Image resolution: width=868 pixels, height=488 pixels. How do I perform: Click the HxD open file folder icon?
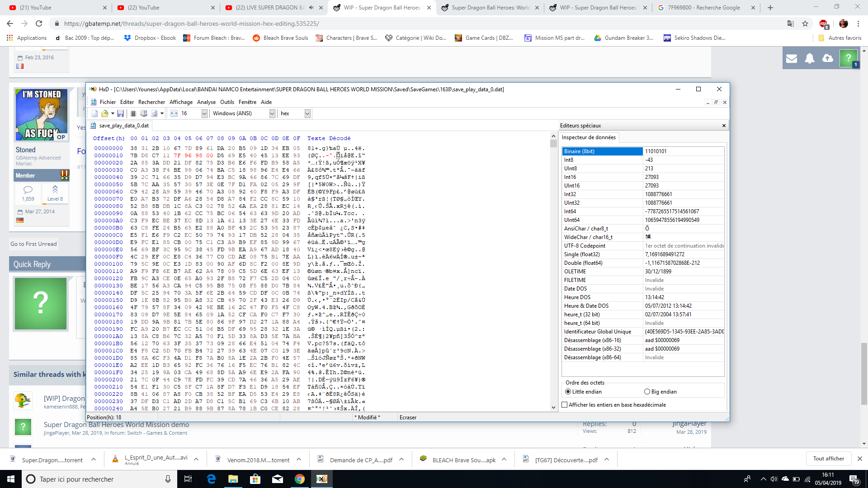[x=104, y=113]
